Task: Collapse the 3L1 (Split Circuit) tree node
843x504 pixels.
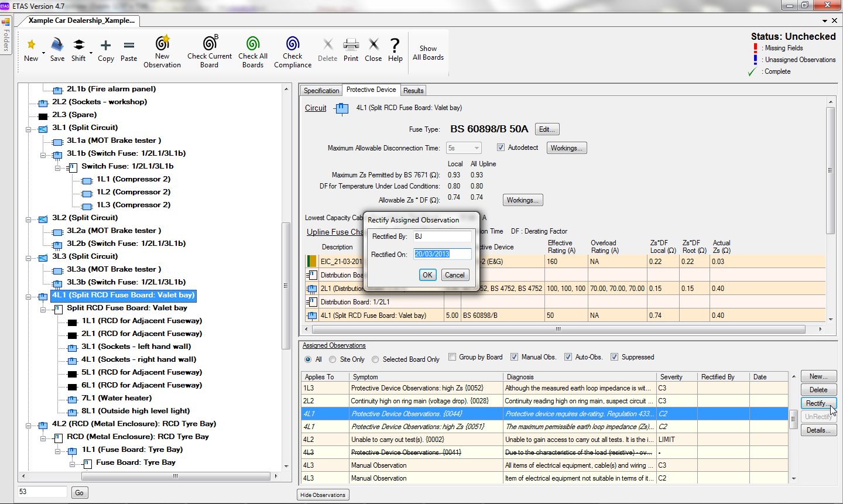Action: (x=28, y=128)
